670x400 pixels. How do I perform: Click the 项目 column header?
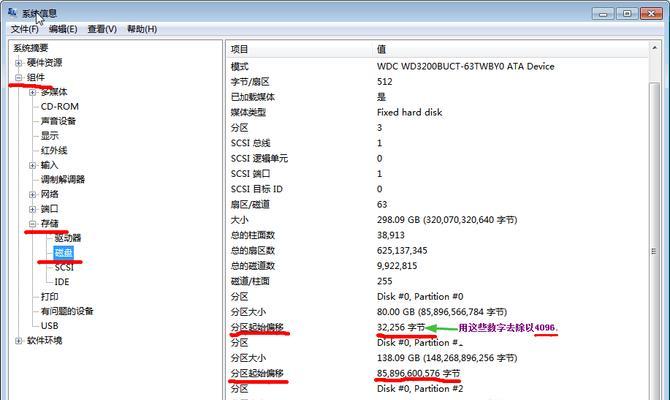point(299,49)
